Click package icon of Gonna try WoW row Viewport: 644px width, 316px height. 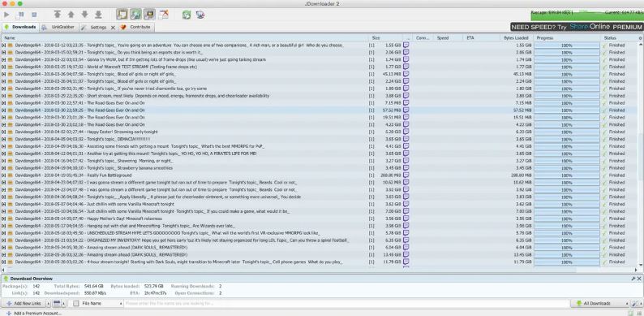point(10,59)
